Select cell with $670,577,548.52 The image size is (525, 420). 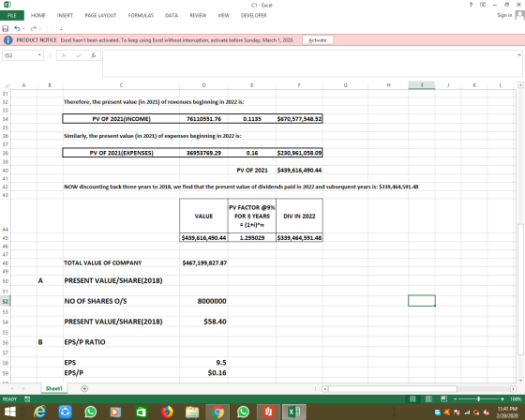click(299, 119)
